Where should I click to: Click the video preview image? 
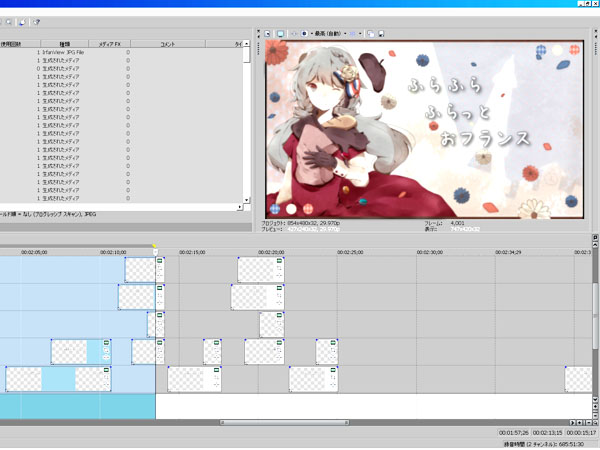tap(425, 129)
